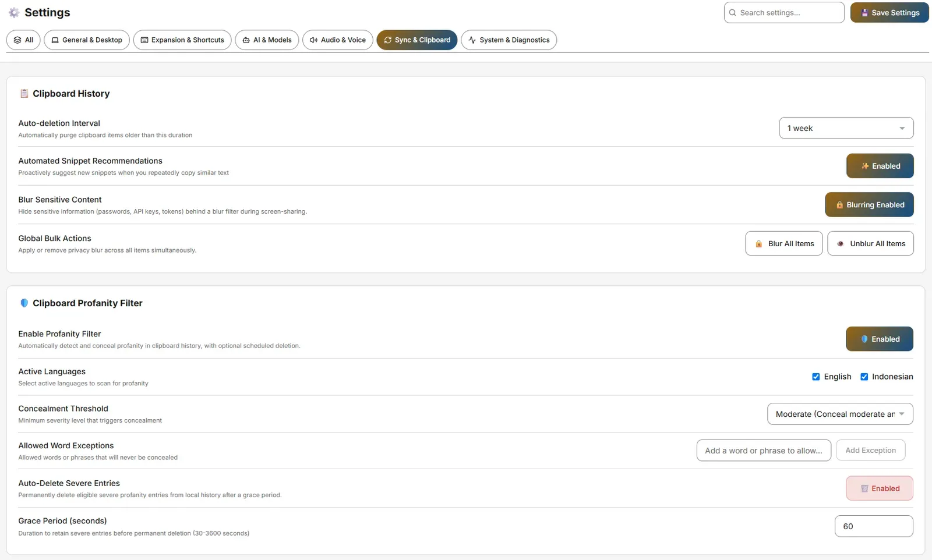This screenshot has width=932, height=560.
Task: Click the clipboard icon beside Clipboard History
Action: pos(24,94)
